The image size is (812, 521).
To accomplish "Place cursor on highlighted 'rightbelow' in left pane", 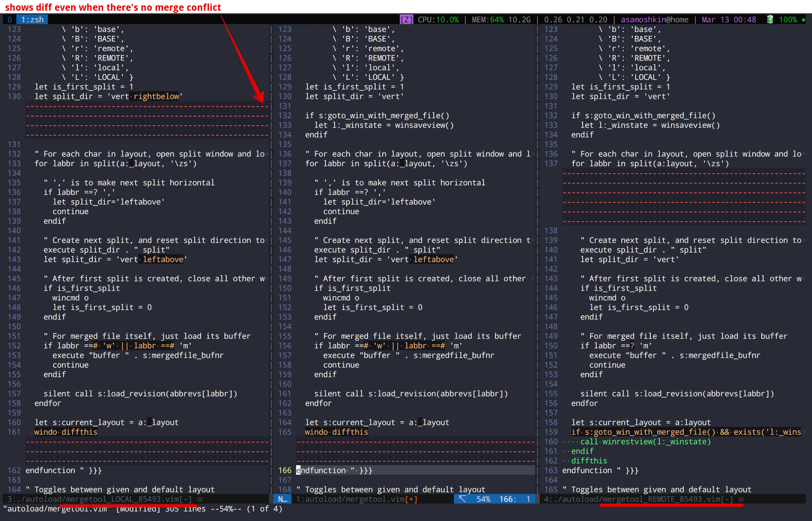I will point(156,96).
